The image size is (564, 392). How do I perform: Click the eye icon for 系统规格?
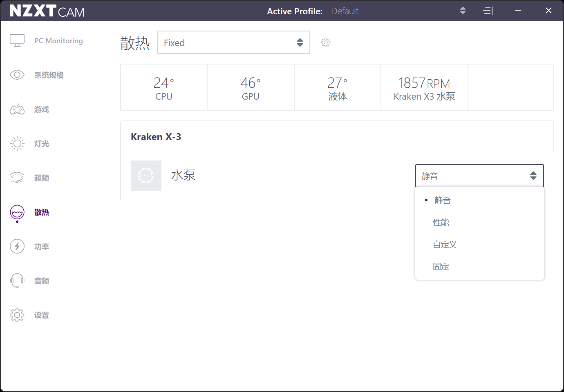[17, 75]
